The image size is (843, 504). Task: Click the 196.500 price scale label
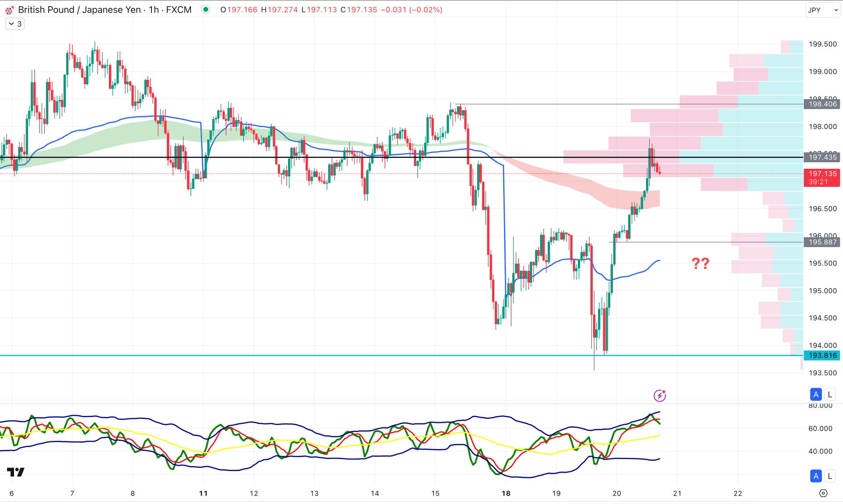click(822, 208)
